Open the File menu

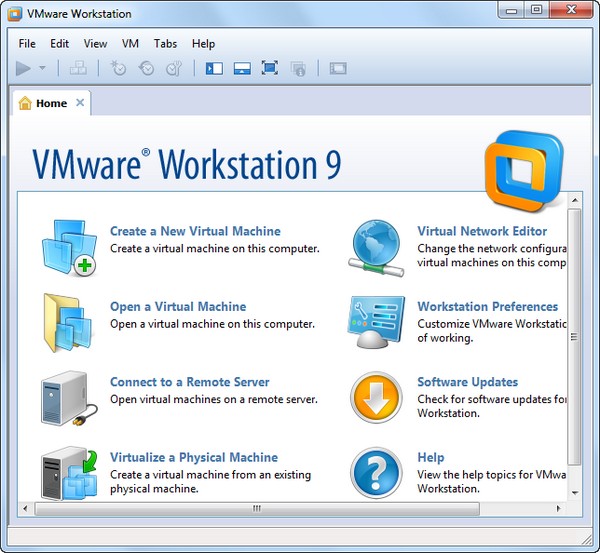click(27, 44)
